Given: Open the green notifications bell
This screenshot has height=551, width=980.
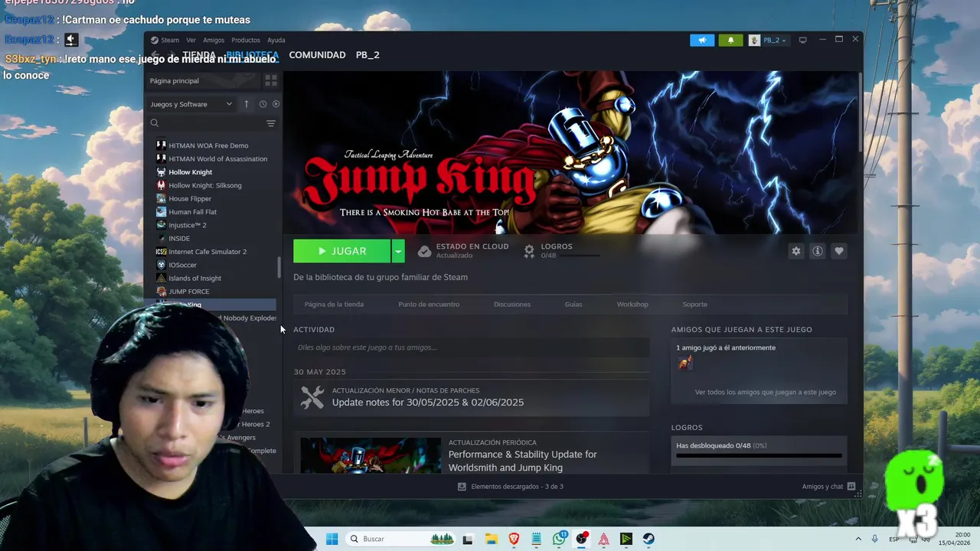Looking at the screenshot, I should pyautogui.click(x=730, y=40).
